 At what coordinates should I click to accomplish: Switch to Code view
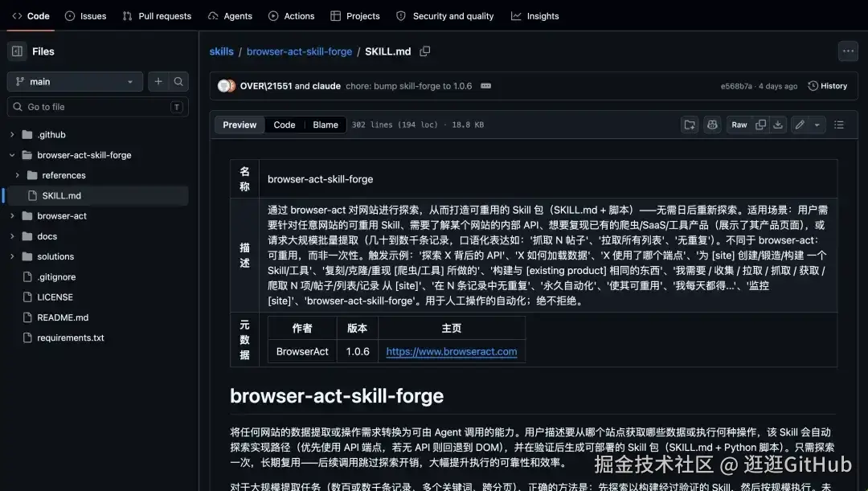(284, 125)
